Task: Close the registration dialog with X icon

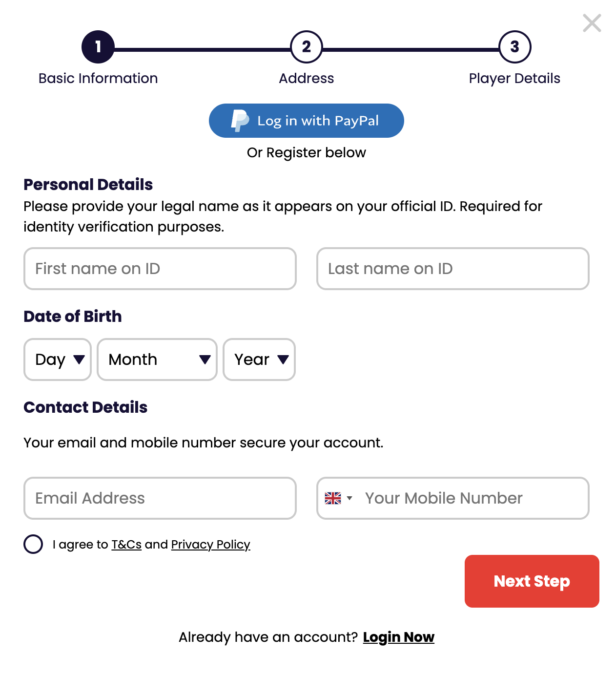Action: [x=592, y=23]
